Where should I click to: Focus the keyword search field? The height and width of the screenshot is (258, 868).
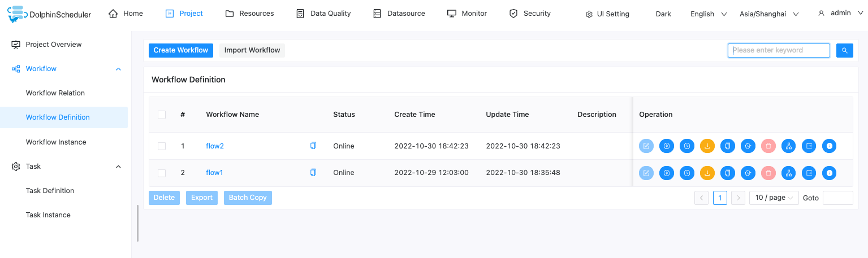pyautogui.click(x=779, y=50)
